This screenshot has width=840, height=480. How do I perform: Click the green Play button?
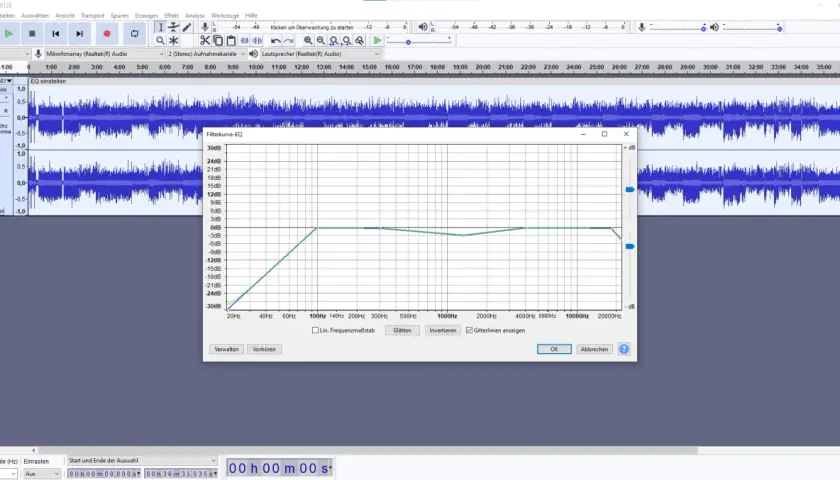[9, 34]
